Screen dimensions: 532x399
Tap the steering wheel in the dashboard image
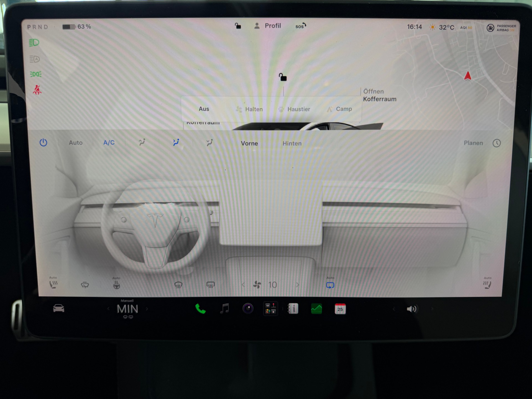[155, 226]
